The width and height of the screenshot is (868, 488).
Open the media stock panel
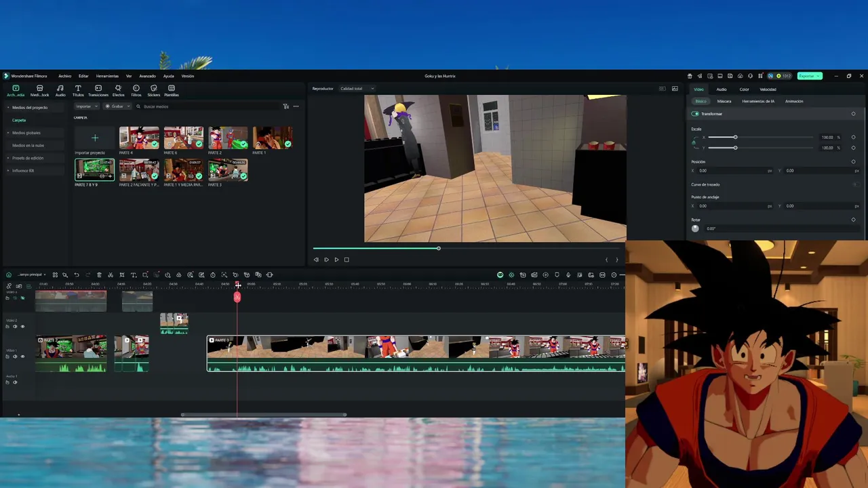tap(39, 91)
